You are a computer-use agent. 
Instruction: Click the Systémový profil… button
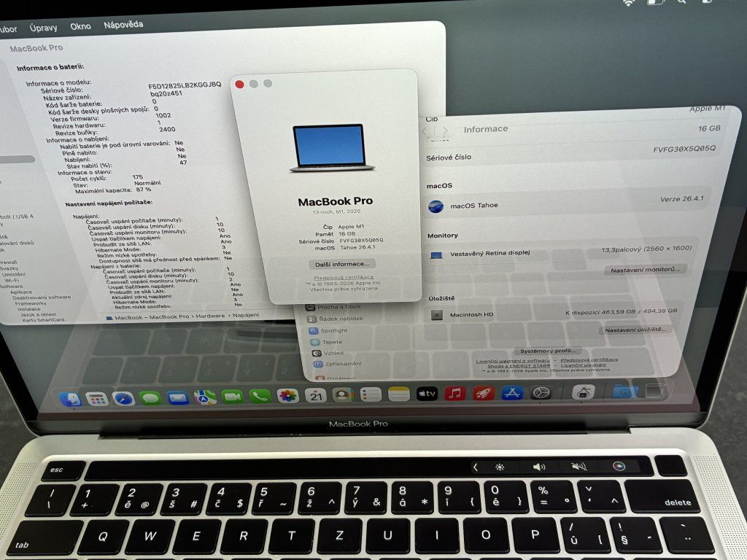point(547,351)
